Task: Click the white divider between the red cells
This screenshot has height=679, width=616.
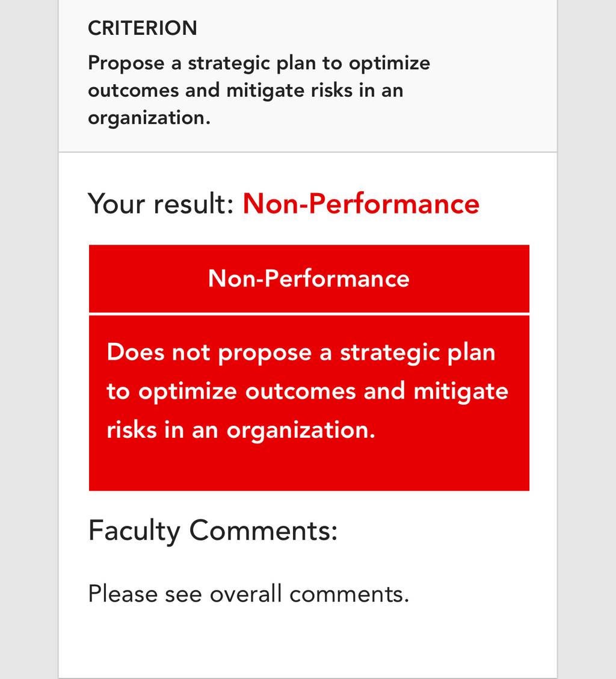Action: coord(309,314)
